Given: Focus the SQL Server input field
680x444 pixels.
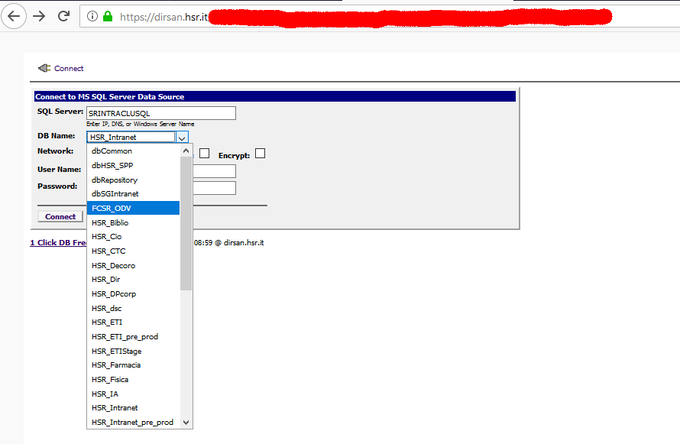Looking at the screenshot, I should 161,113.
